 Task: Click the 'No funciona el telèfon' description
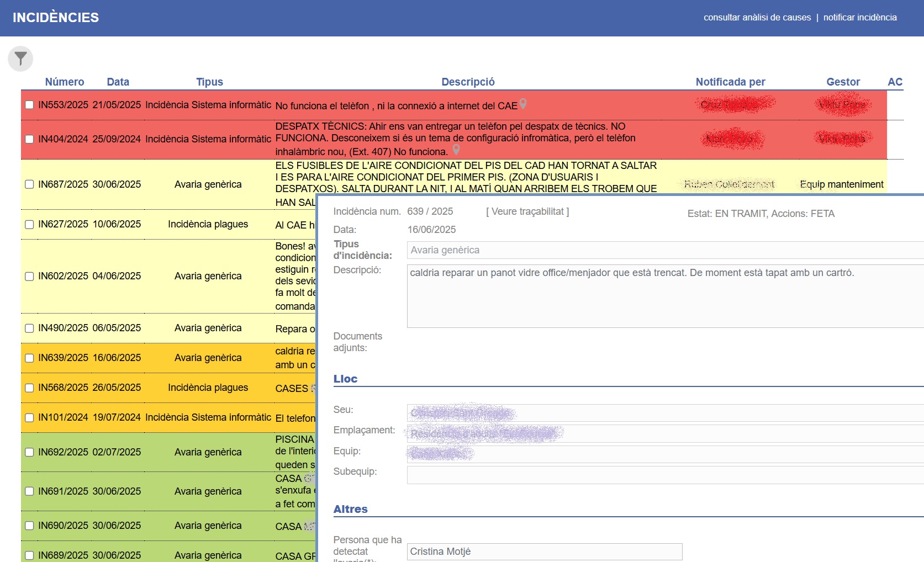point(397,105)
